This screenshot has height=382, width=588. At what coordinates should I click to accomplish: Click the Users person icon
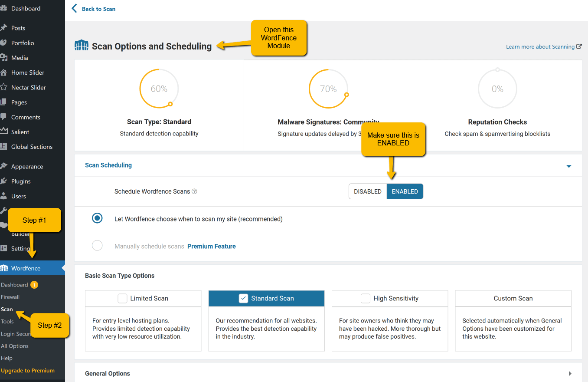(x=3, y=196)
